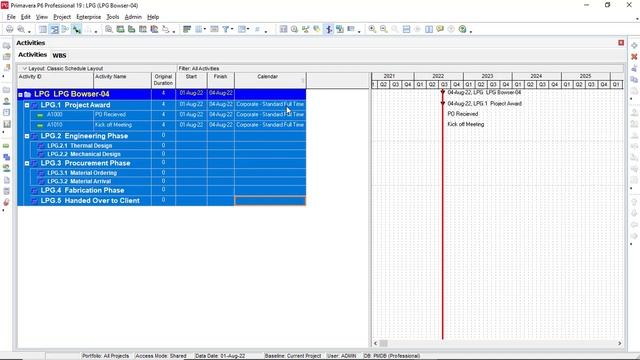
Task: Click the Print icon in the toolbar
Action: click(x=9, y=29)
